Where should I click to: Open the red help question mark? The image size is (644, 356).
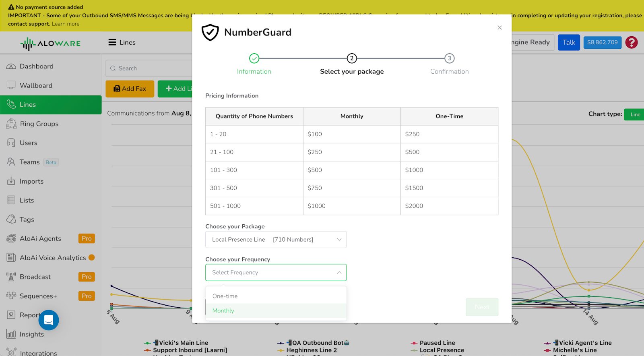(x=632, y=42)
